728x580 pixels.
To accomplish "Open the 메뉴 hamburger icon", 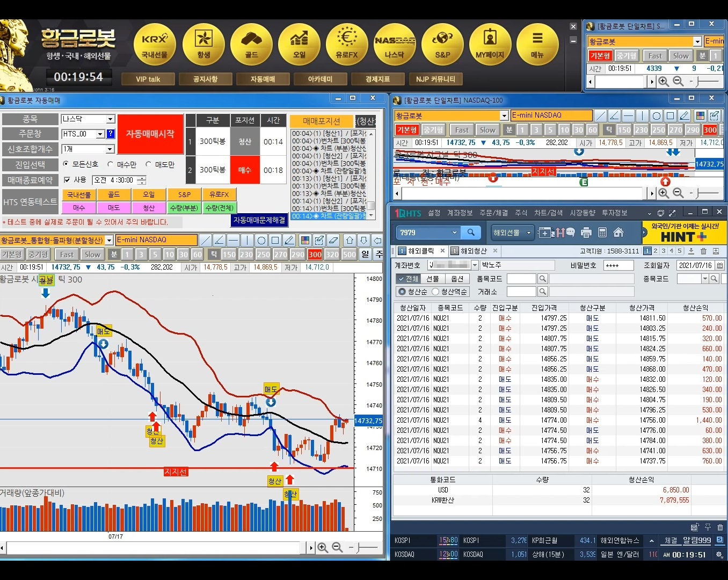I will click(537, 45).
